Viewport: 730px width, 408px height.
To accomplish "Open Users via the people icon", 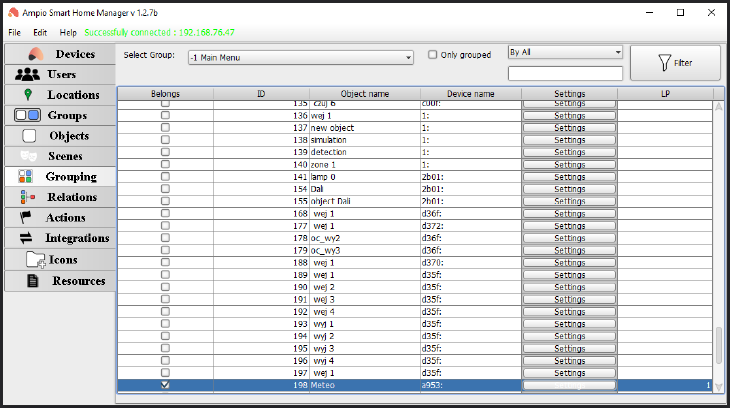I will [x=27, y=75].
